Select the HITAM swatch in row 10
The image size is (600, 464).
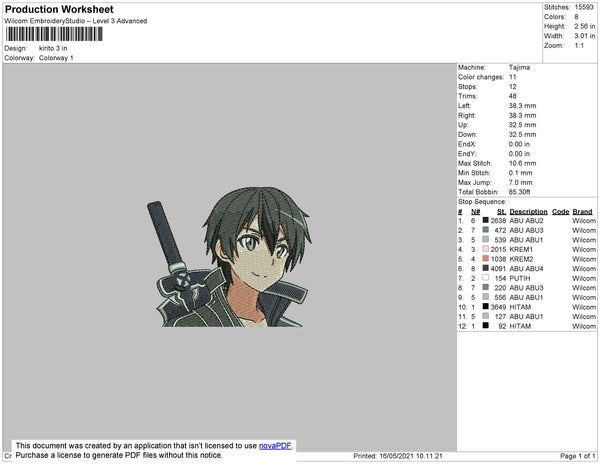[486, 306]
